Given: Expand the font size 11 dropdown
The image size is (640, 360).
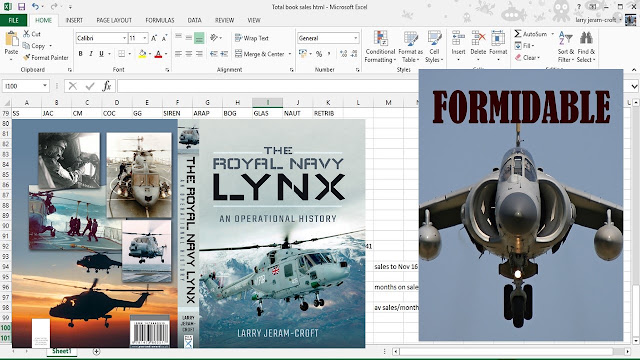Looking at the screenshot, I should pos(144,38).
